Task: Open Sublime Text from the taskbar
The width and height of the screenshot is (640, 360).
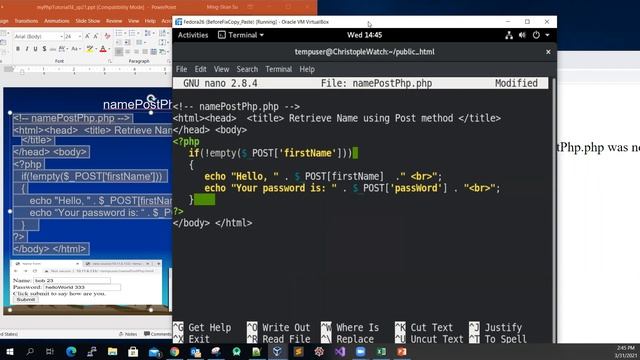Action: point(298,351)
